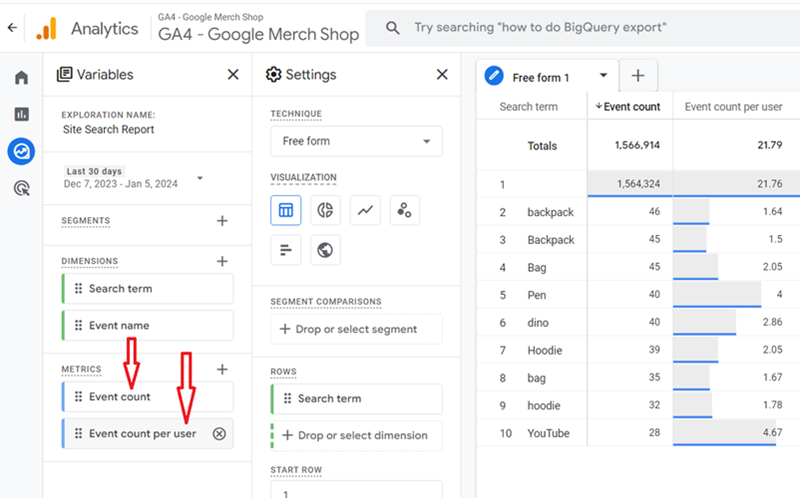Click the Analytics logo icon

point(46,29)
